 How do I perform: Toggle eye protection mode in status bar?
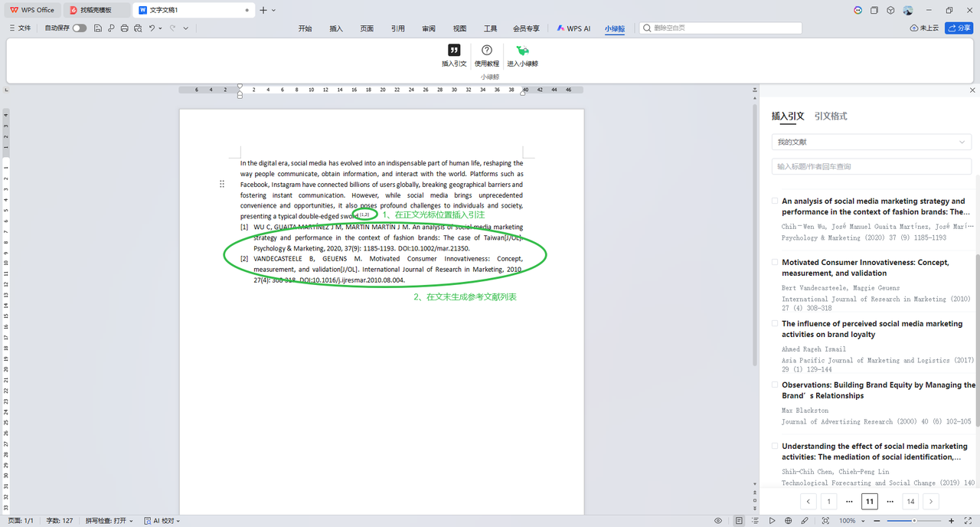(x=718, y=521)
